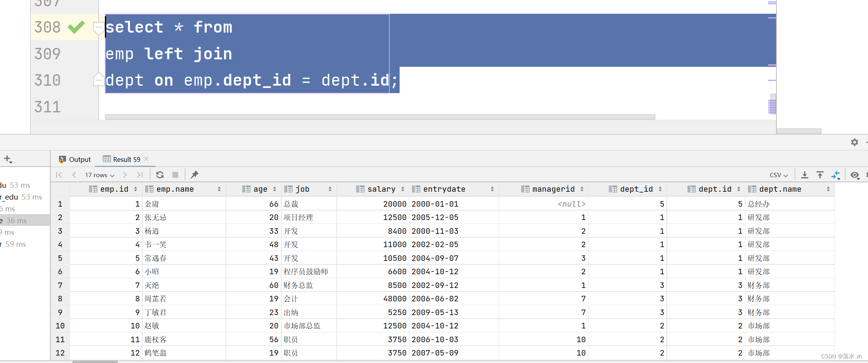Select the salary cell 48000
This screenshot has height=363, width=868.
coord(373,299)
